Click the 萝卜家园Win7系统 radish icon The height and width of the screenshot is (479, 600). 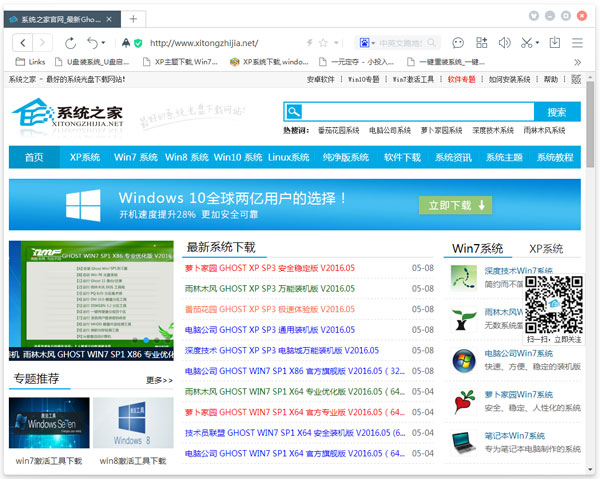[464, 402]
